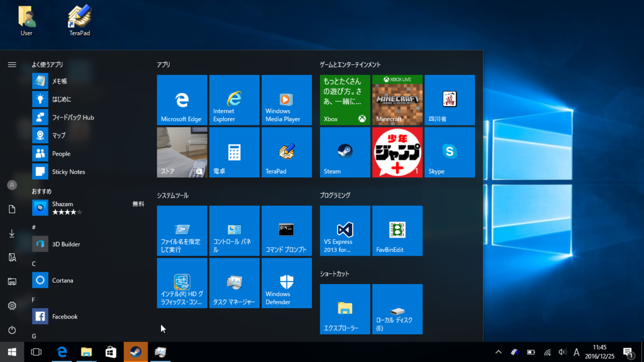Open the 四川省 mahjong tile

point(450,100)
